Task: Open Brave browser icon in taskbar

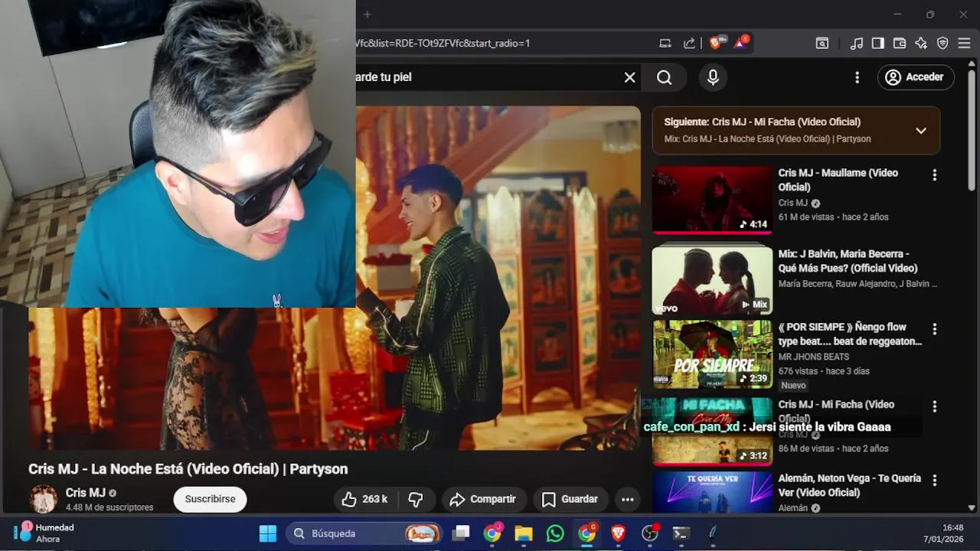Action: pos(618,533)
